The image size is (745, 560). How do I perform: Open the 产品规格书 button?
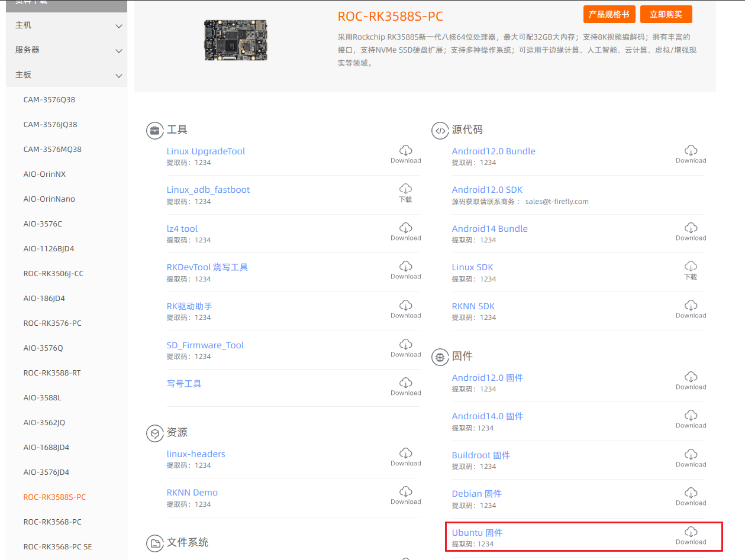click(609, 14)
